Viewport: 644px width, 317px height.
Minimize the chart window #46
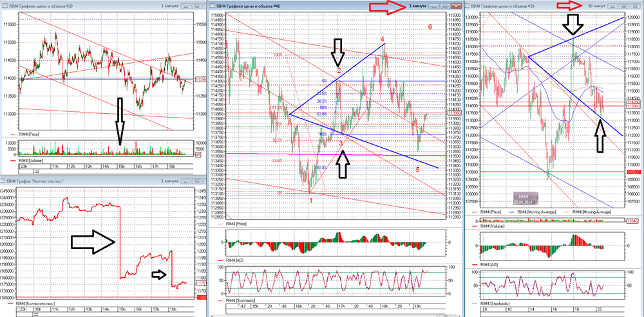(x=433, y=6)
